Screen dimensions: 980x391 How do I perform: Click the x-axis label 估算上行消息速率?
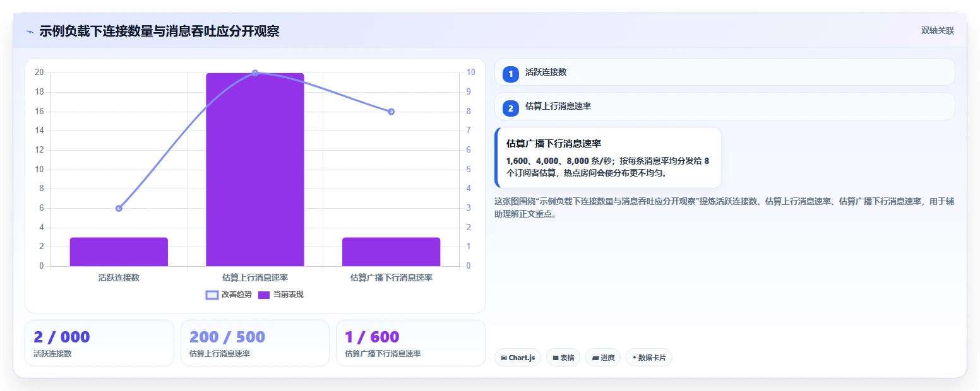(255, 277)
